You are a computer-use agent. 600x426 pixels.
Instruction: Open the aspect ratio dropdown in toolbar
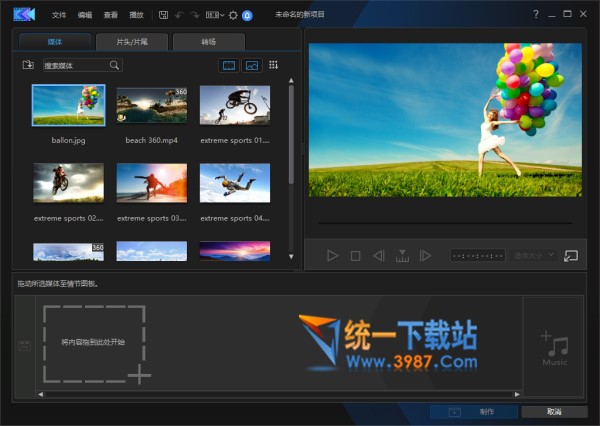tap(215, 15)
